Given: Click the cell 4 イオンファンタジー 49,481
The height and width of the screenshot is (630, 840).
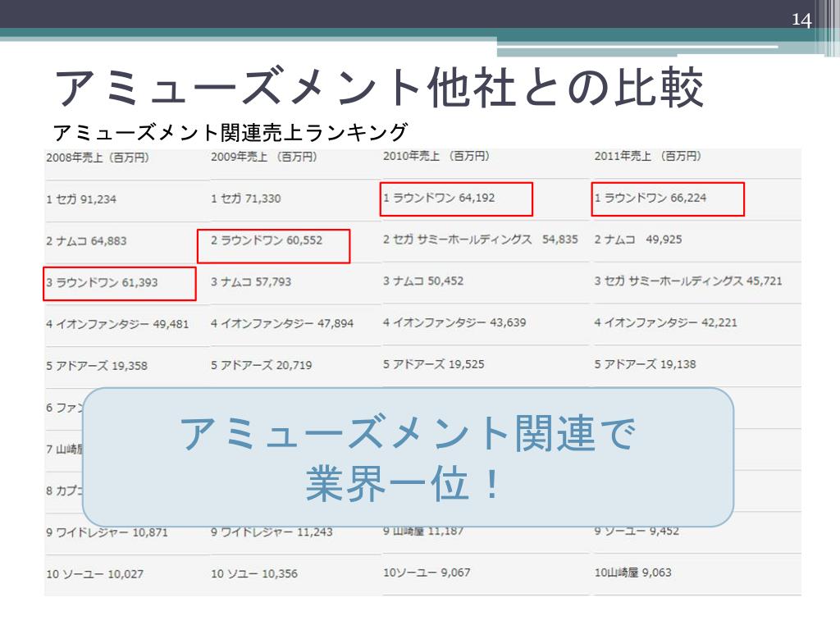Looking at the screenshot, I should pyautogui.click(x=117, y=325).
